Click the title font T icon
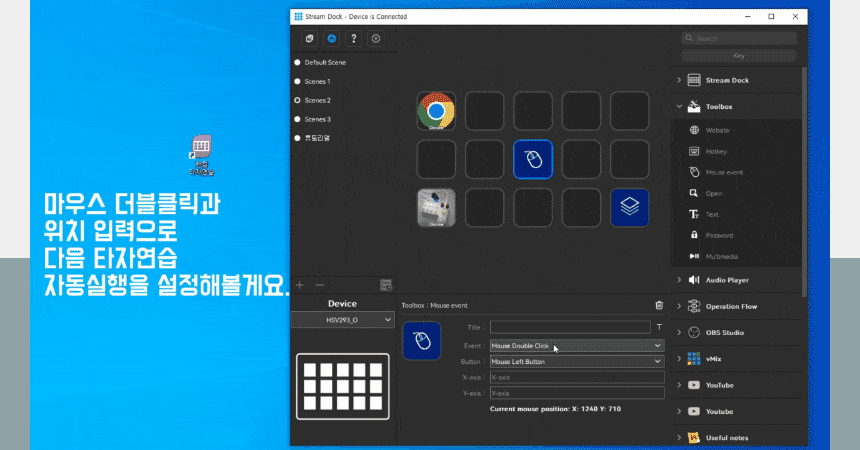 tap(658, 327)
